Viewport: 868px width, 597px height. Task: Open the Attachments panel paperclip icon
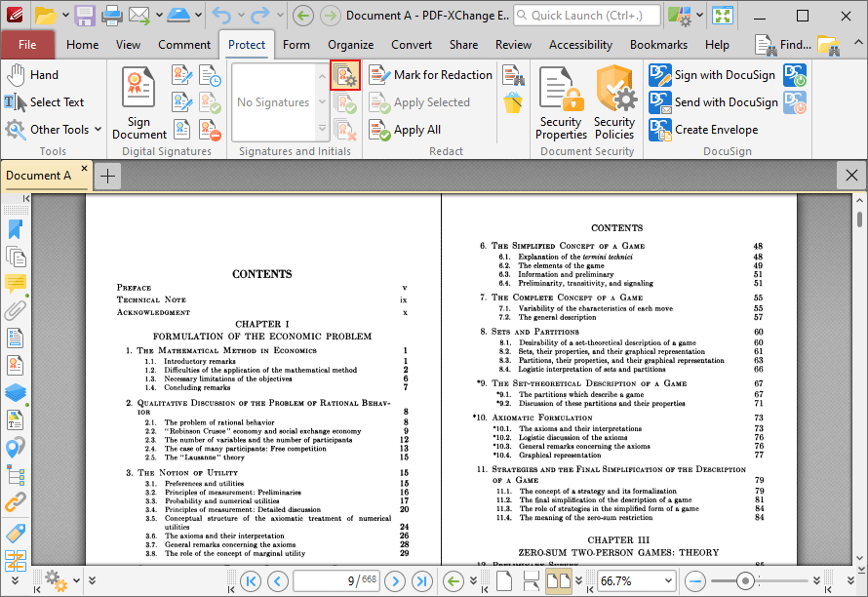point(14,312)
